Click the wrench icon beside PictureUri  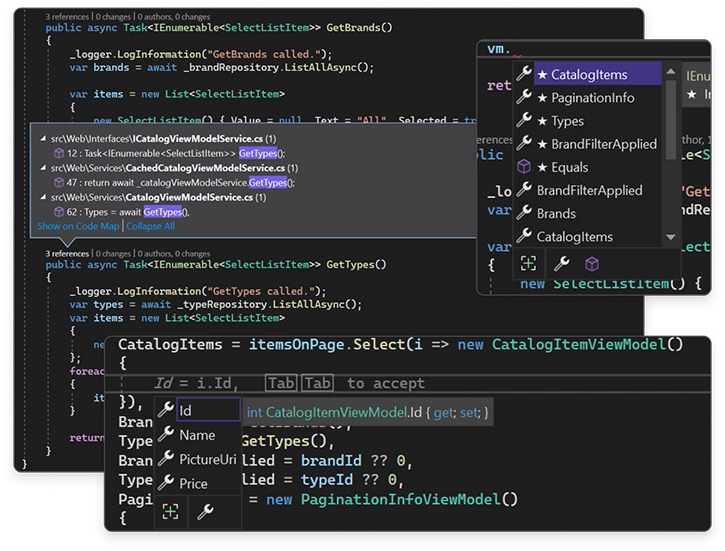click(x=166, y=459)
